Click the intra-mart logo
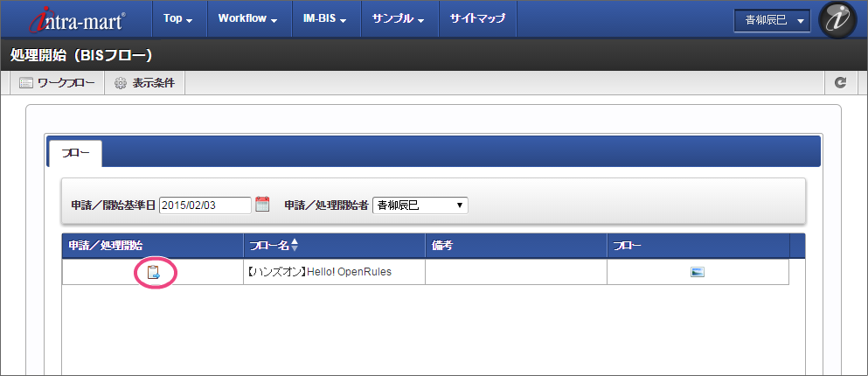This screenshot has width=868, height=376. pos(77,20)
